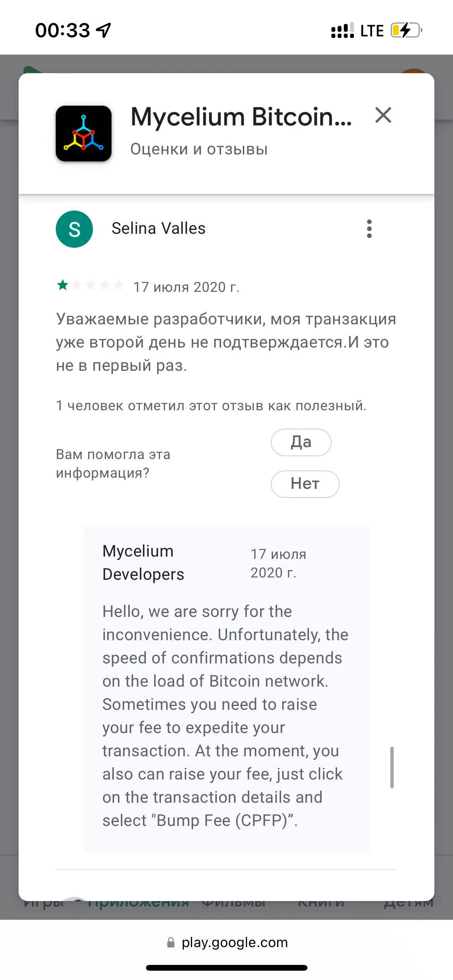The width and height of the screenshot is (453, 980).
Task: Tap the Mycelium Developers reply header
Action: click(x=143, y=563)
